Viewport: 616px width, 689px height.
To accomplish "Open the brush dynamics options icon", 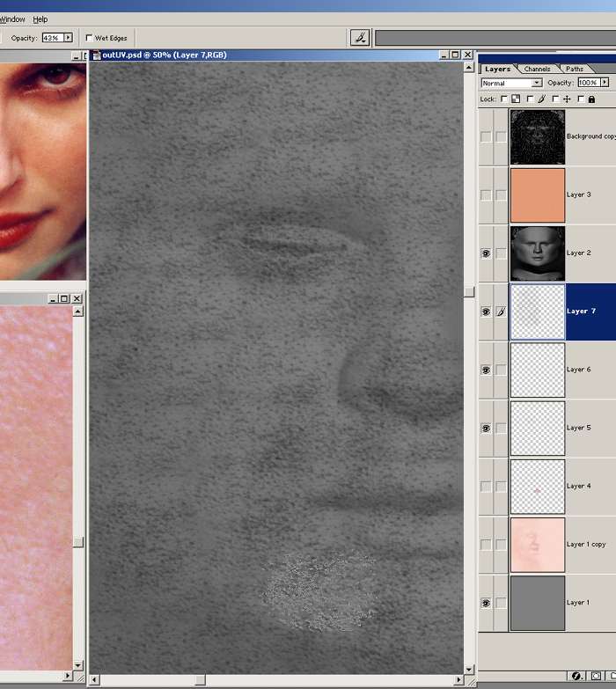I will pos(359,38).
